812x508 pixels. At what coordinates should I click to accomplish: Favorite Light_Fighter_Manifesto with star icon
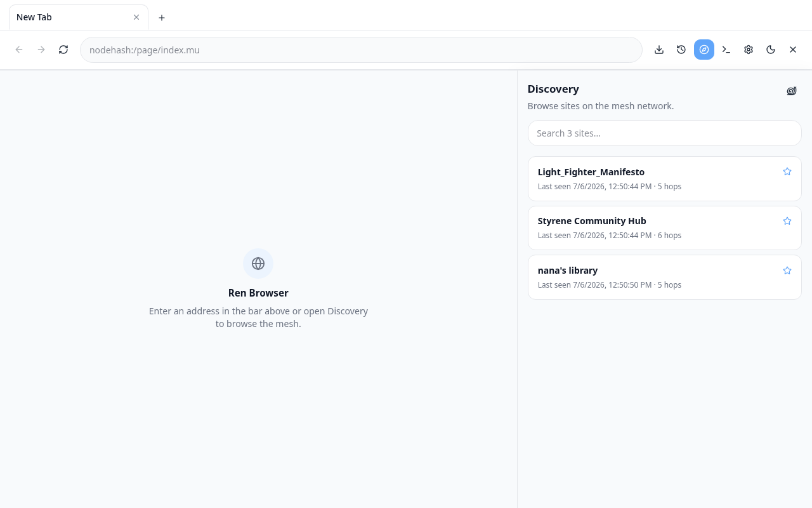pyautogui.click(x=787, y=171)
